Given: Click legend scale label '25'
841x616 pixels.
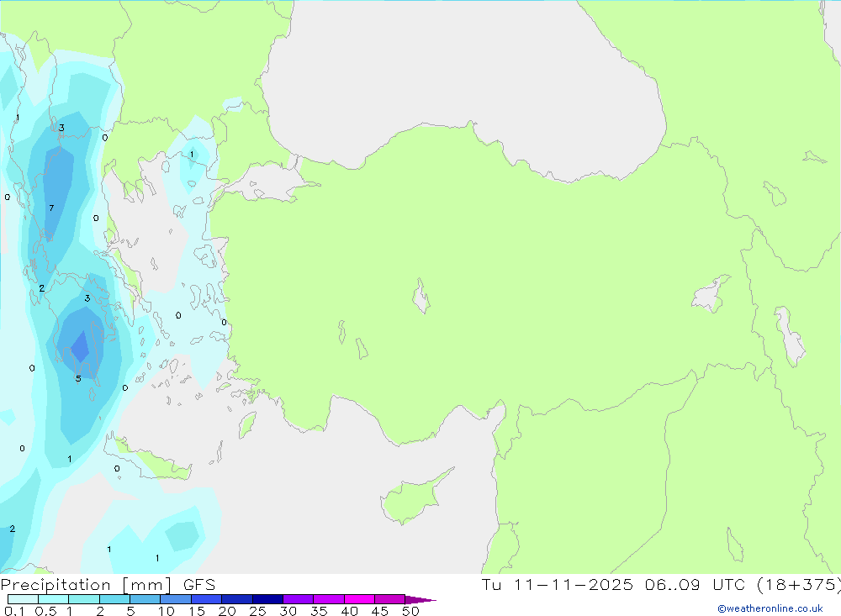Looking at the screenshot, I should click(258, 611).
